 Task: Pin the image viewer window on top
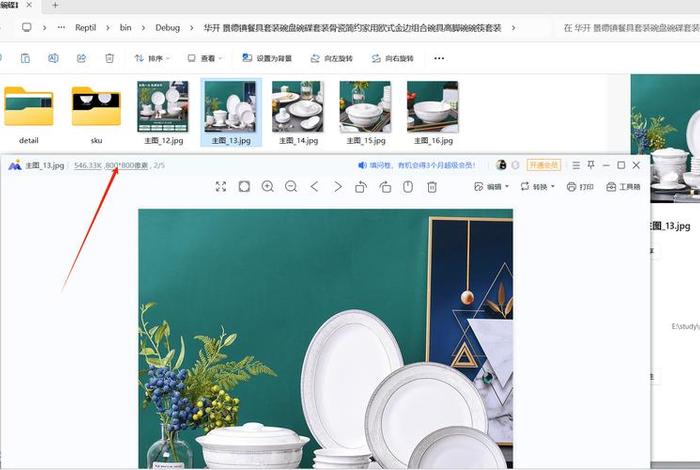(591, 165)
